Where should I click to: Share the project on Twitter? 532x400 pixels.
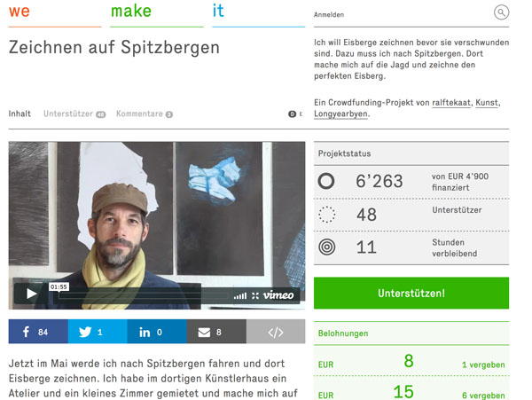coord(98,332)
